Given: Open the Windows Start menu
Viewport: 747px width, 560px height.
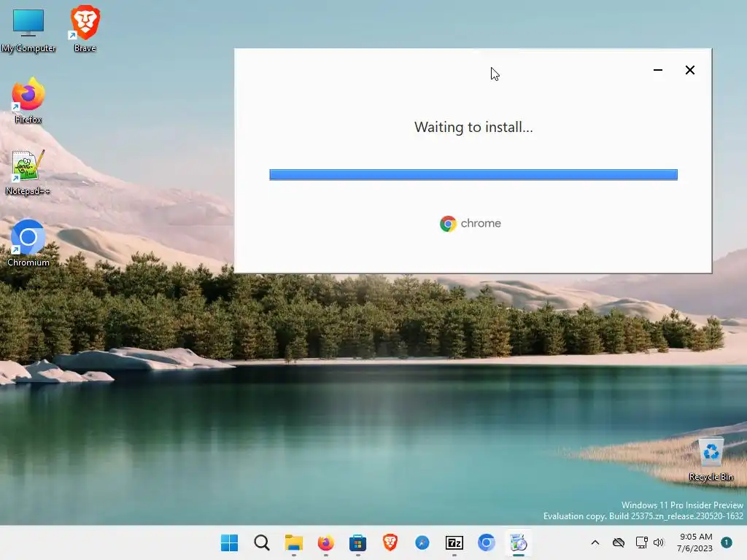Looking at the screenshot, I should click(x=229, y=542).
